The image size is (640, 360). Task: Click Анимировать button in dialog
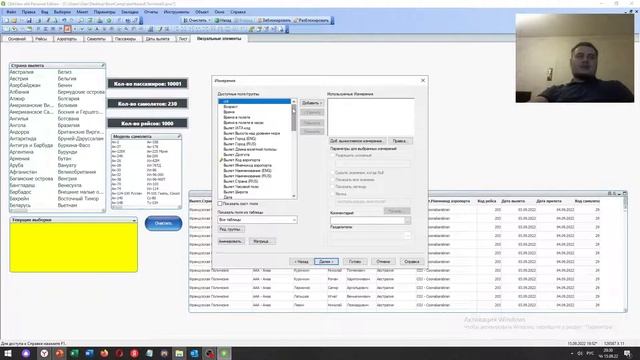(x=230, y=241)
